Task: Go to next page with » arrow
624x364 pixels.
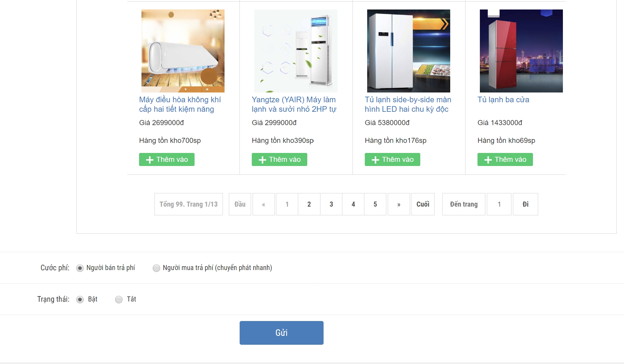Action: [x=399, y=204]
